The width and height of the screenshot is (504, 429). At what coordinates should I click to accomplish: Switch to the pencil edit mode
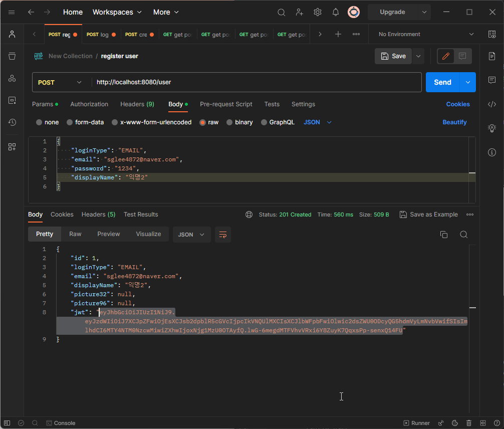[x=445, y=56]
